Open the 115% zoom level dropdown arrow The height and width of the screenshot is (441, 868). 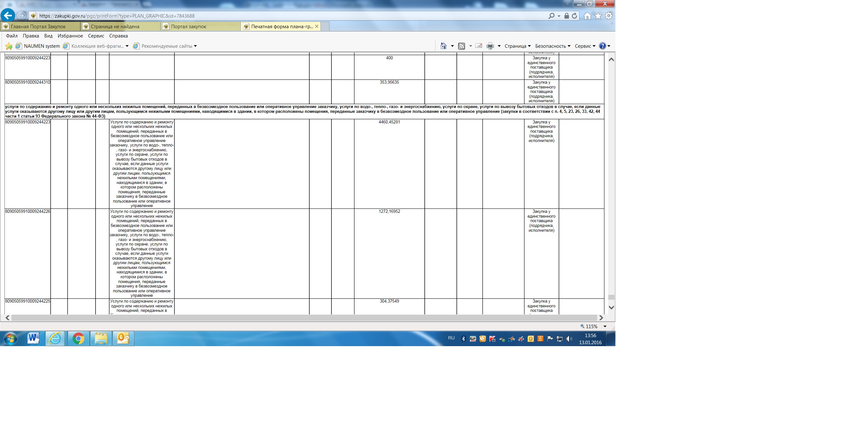605,327
